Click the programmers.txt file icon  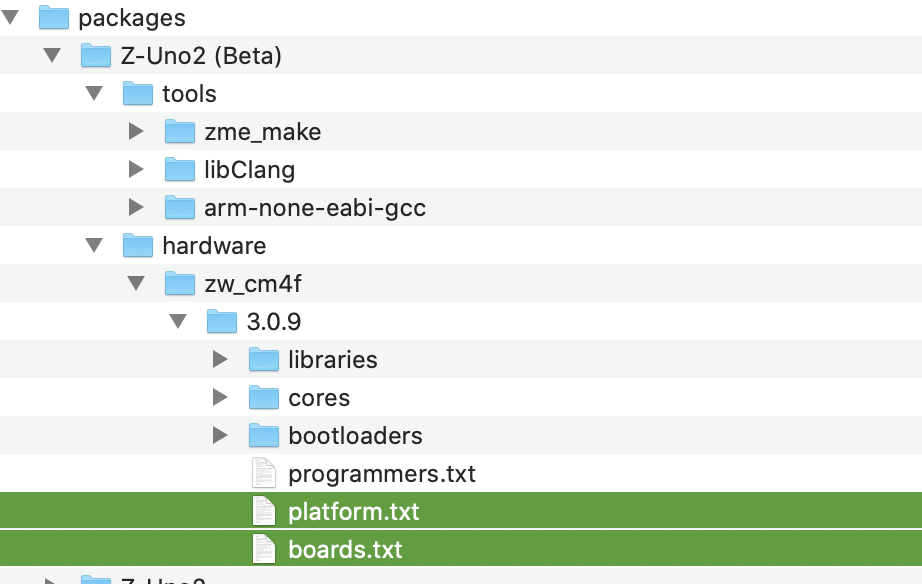coord(263,473)
